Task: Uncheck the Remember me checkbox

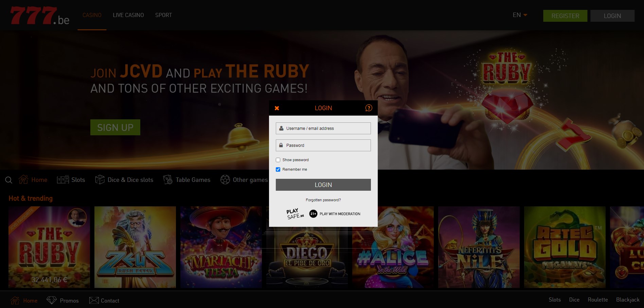Action: [278, 169]
